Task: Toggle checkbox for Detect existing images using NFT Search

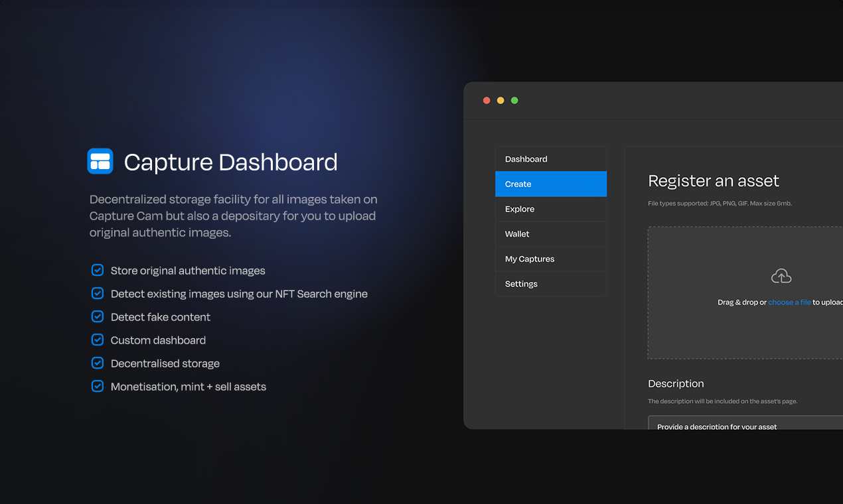Action: (98, 293)
